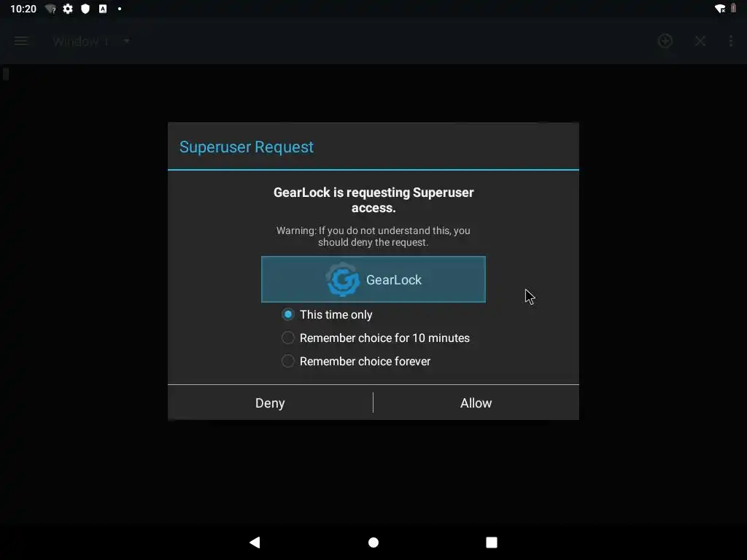
Task: Click the battery indicator icon
Action: point(734,8)
